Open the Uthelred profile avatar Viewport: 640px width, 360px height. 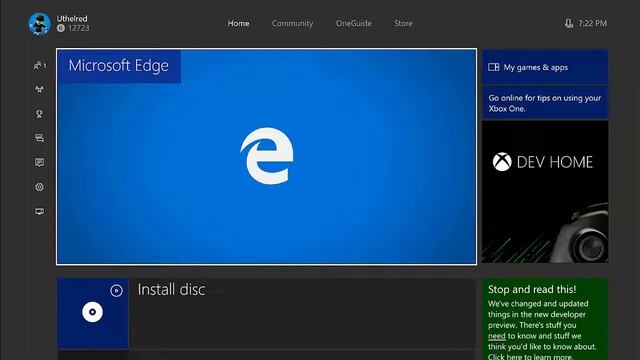click(x=40, y=24)
